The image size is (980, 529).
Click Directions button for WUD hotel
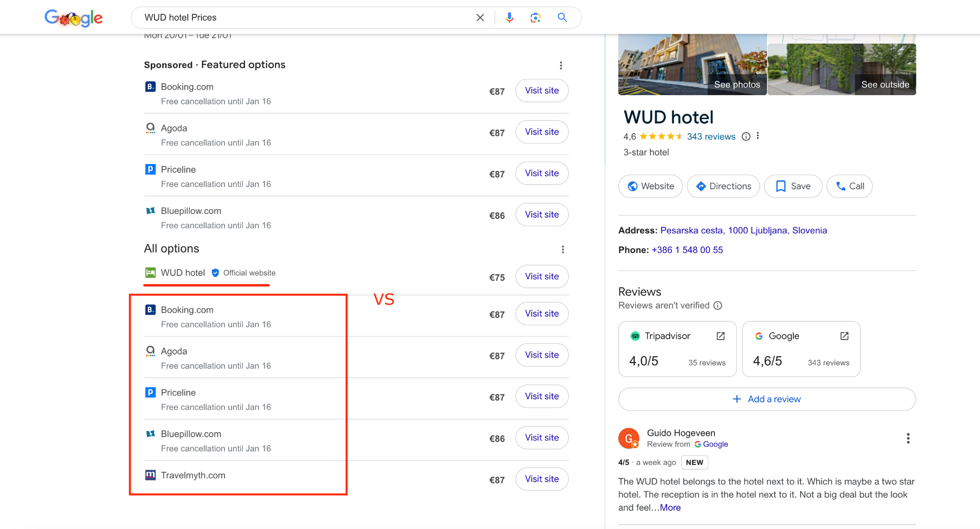coord(723,186)
